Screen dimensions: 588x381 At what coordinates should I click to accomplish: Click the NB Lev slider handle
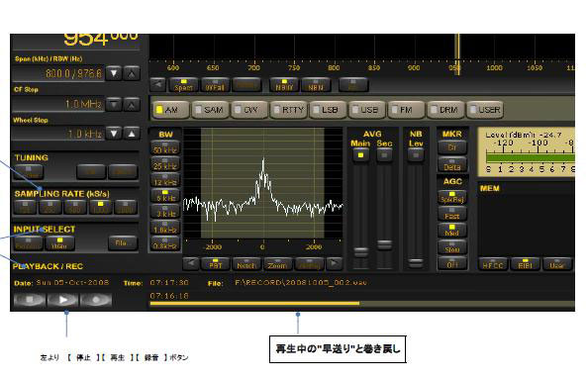tap(416, 262)
